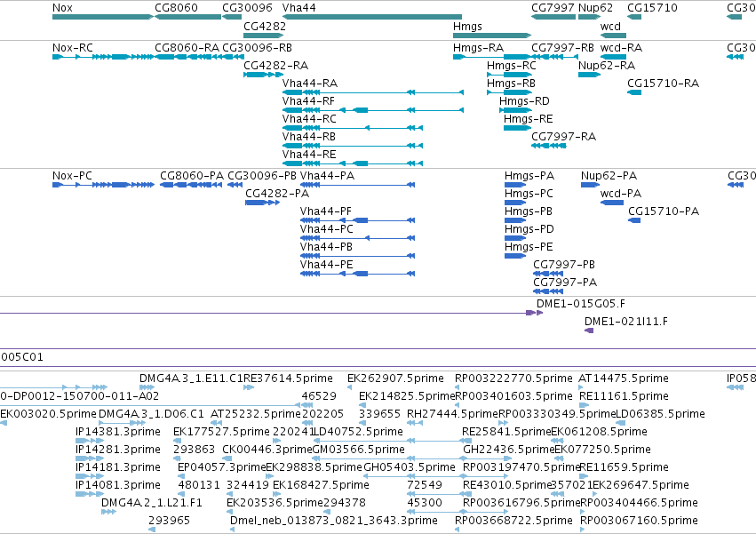Select EST label Dmel_neb_013873_0821_3643.3prime
756x534 pixels.
click(334, 521)
